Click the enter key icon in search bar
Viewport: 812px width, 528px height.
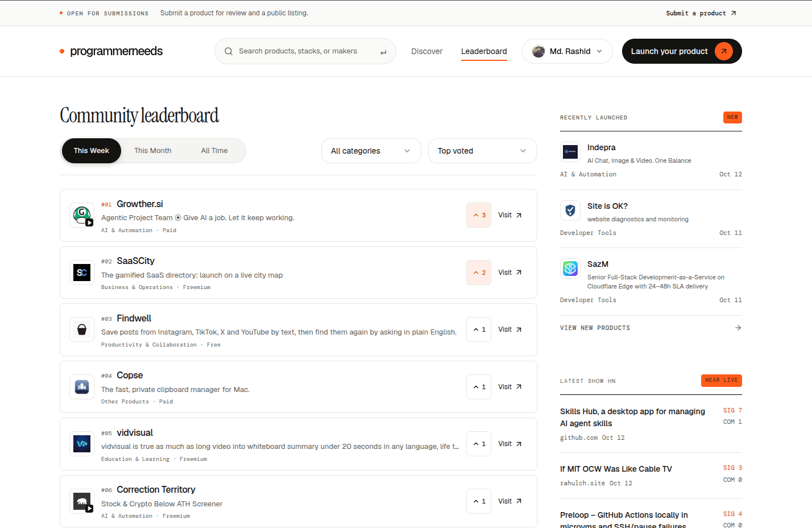pyautogui.click(x=383, y=52)
